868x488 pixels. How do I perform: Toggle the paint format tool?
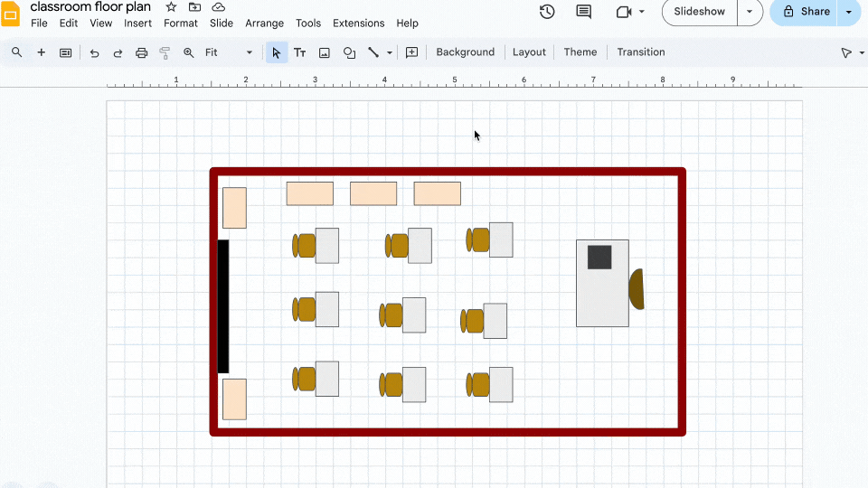pyautogui.click(x=165, y=52)
